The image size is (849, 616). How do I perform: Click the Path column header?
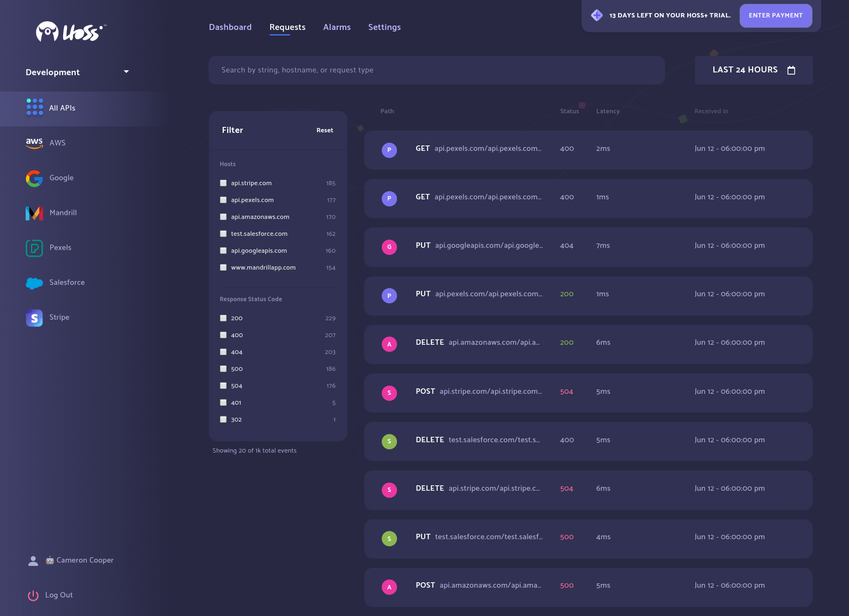coord(387,111)
